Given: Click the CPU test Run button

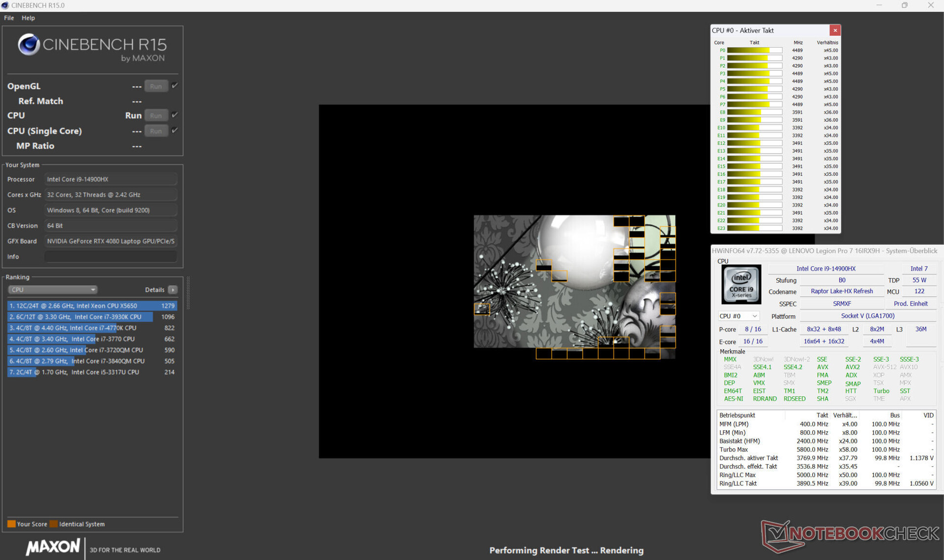Looking at the screenshot, I should (156, 115).
